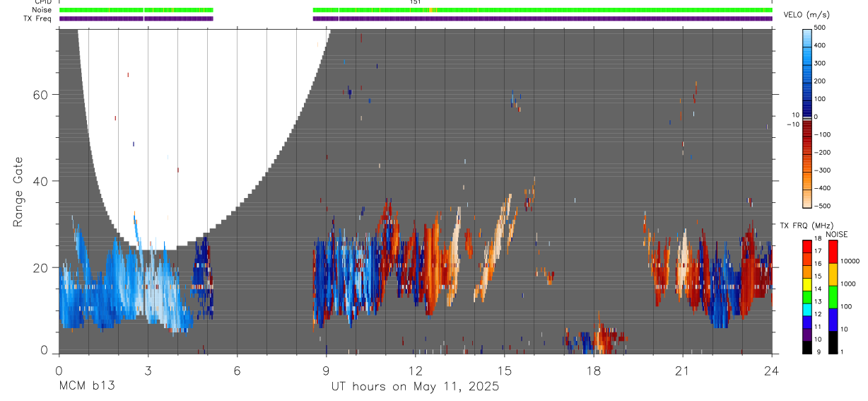Screen dimensions: 868x401
Task: Click the 'TX Freq' row label at top left
Action: (37, 18)
